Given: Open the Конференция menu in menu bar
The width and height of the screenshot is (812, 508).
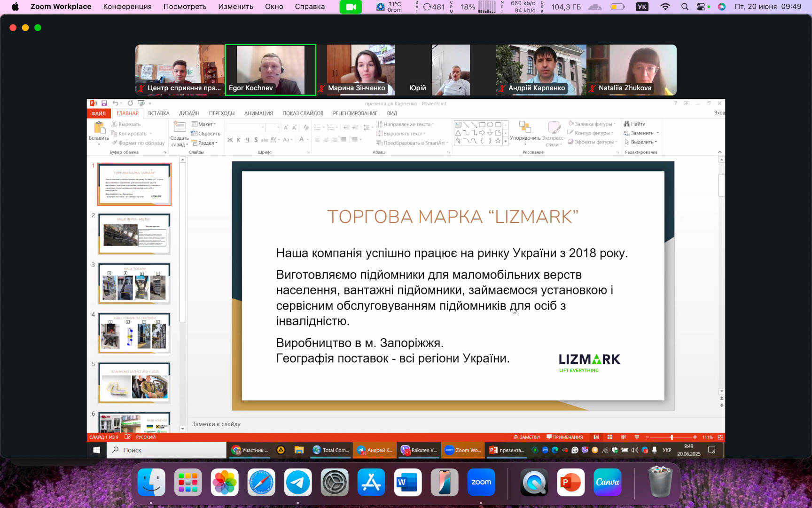Looking at the screenshot, I should pyautogui.click(x=127, y=7).
